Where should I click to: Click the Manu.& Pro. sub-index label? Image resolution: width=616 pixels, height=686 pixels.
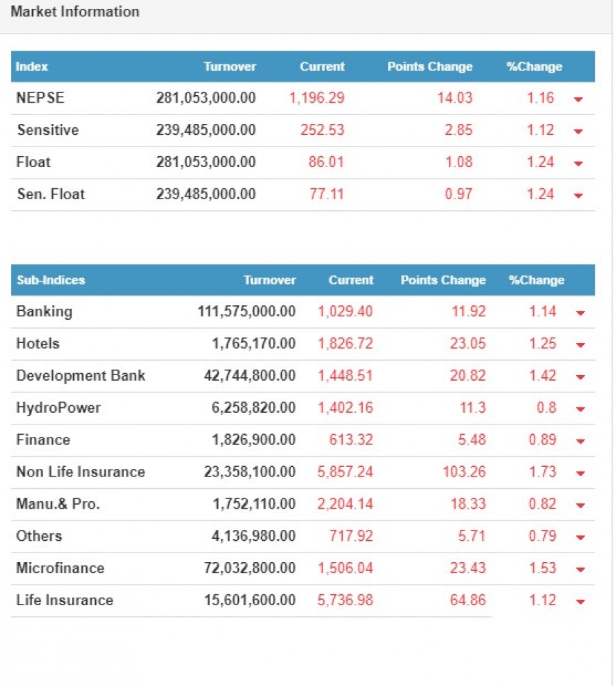click(58, 505)
